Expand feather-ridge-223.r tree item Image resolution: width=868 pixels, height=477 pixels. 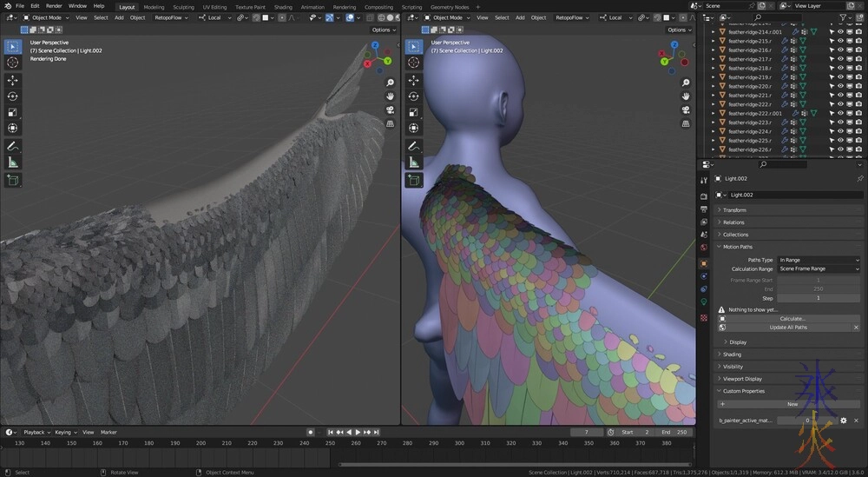(713, 123)
